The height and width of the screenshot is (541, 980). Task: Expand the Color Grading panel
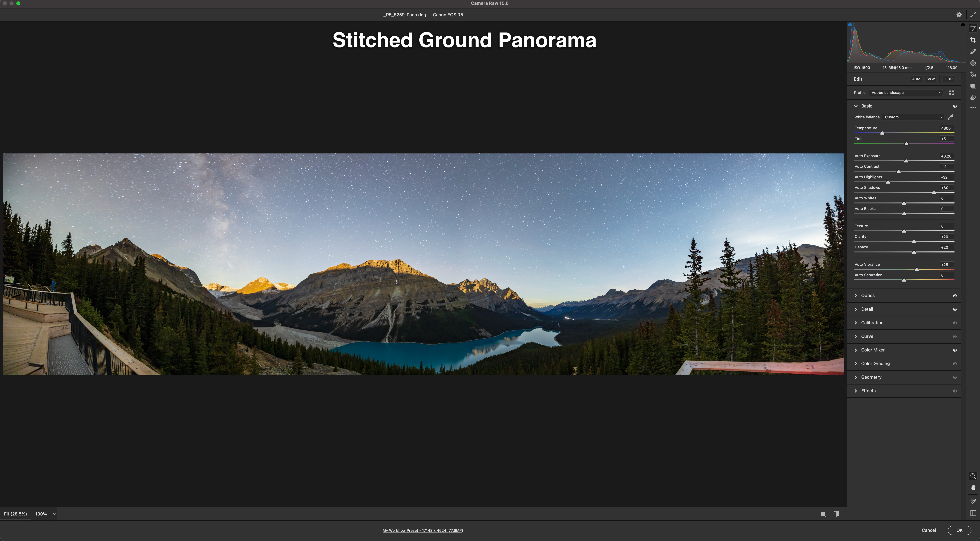point(875,364)
